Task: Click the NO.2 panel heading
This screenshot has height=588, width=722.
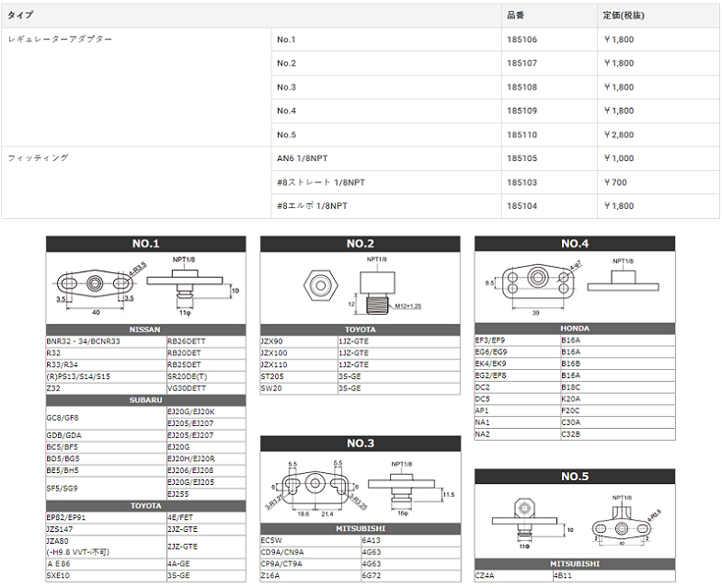Action: 360,244
